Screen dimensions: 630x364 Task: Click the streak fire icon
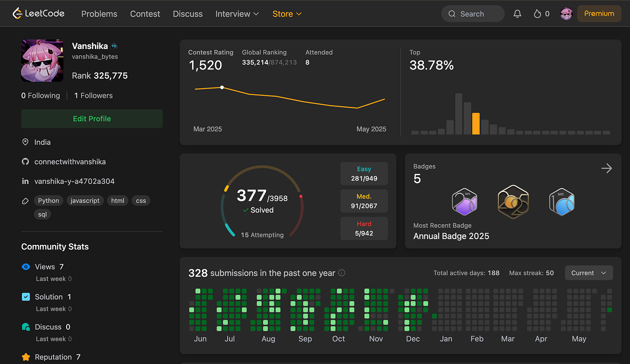pyautogui.click(x=537, y=14)
